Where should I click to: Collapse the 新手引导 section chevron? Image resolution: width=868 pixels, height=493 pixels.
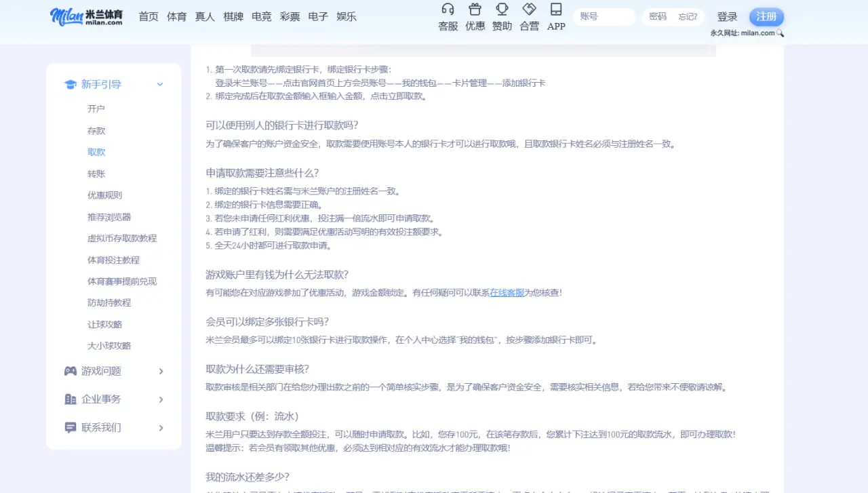click(160, 84)
